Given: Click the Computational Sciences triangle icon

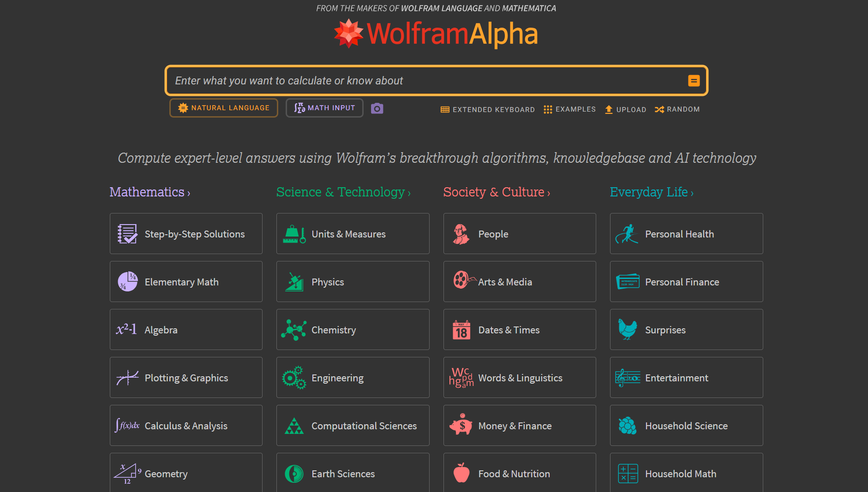Looking at the screenshot, I should [294, 426].
